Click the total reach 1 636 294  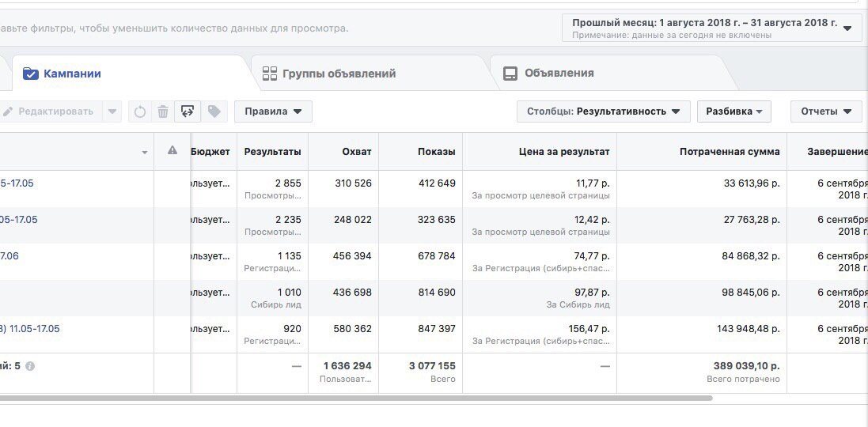click(x=347, y=366)
